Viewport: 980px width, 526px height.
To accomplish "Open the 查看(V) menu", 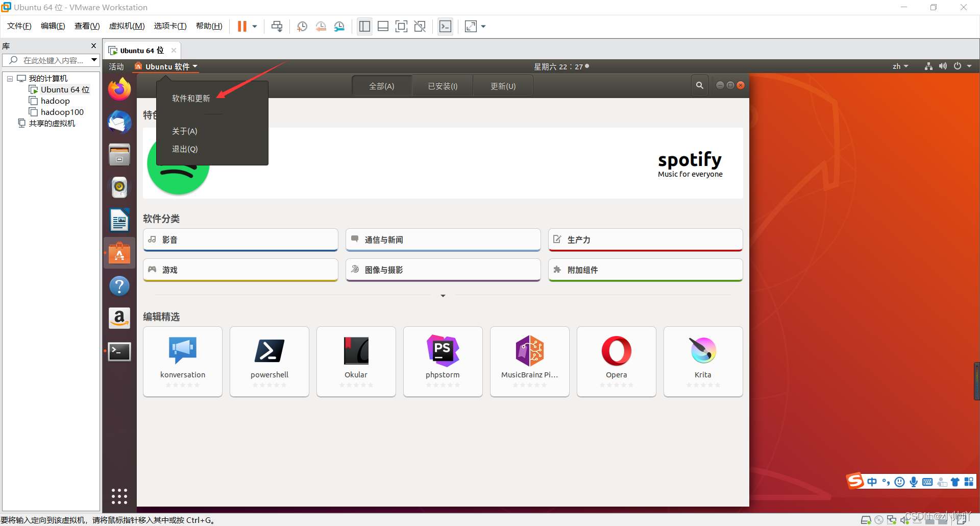I will tap(87, 26).
